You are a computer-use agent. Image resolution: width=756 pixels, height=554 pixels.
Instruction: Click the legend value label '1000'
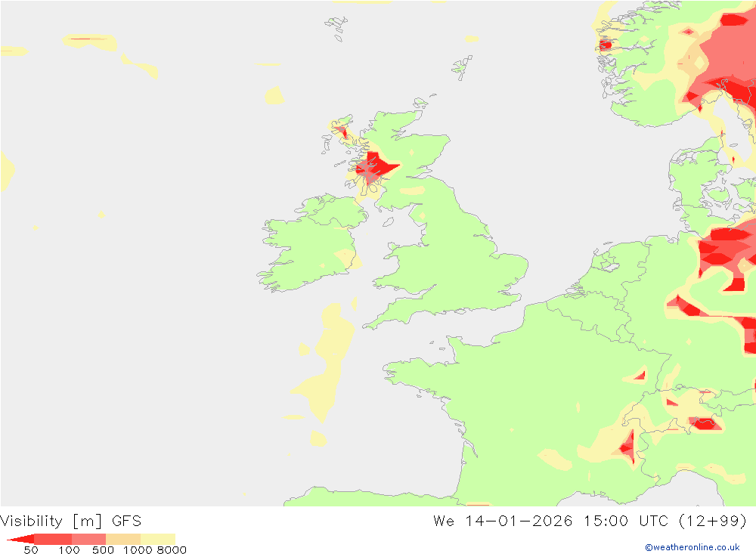138,550
